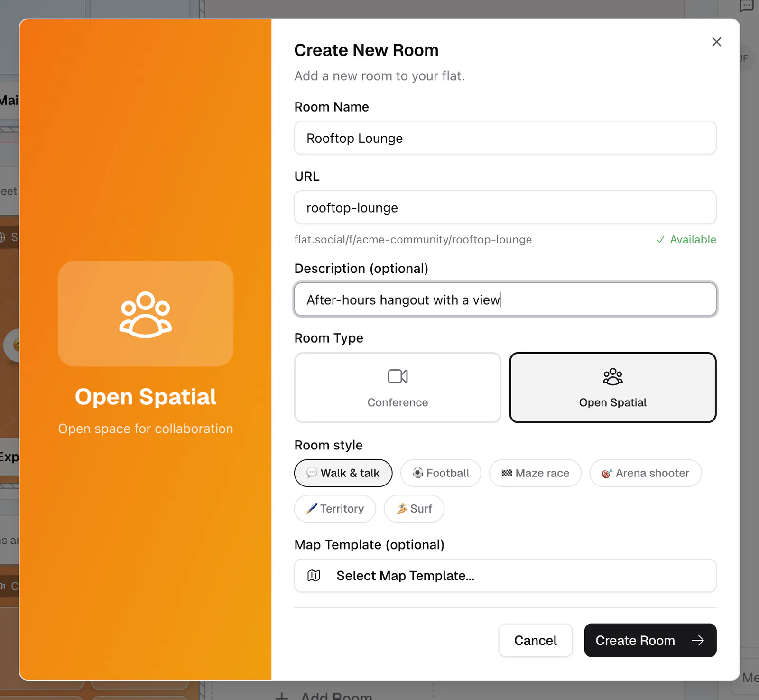759x700 pixels.
Task: Click the full URL preview text
Action: click(413, 240)
